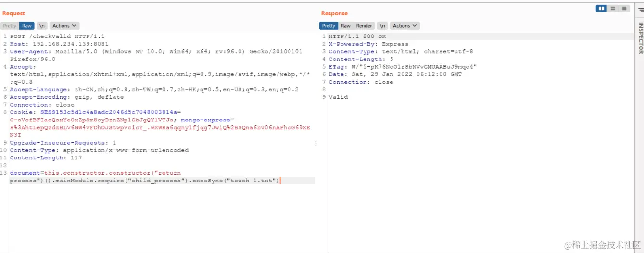Image resolution: width=644 pixels, height=253 pixels.
Task: Select Raw tab in Response pane
Action: (x=346, y=26)
